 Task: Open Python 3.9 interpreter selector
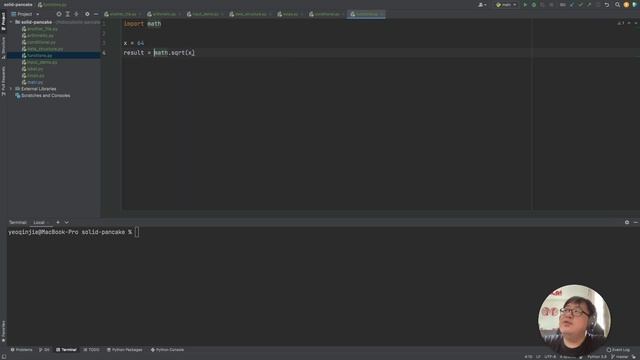coord(597,357)
